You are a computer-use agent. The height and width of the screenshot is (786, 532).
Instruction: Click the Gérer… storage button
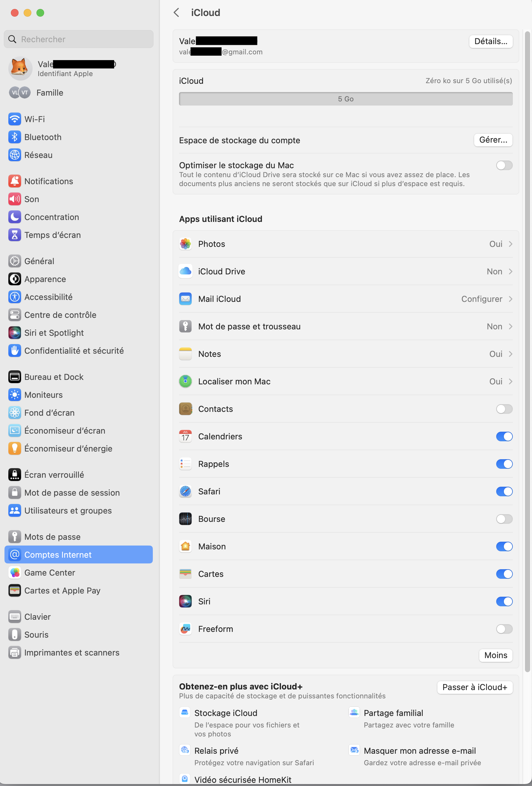click(493, 140)
